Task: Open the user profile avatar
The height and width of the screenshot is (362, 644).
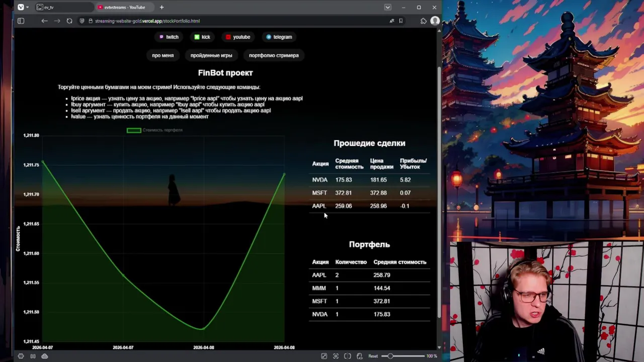Action: (x=435, y=21)
